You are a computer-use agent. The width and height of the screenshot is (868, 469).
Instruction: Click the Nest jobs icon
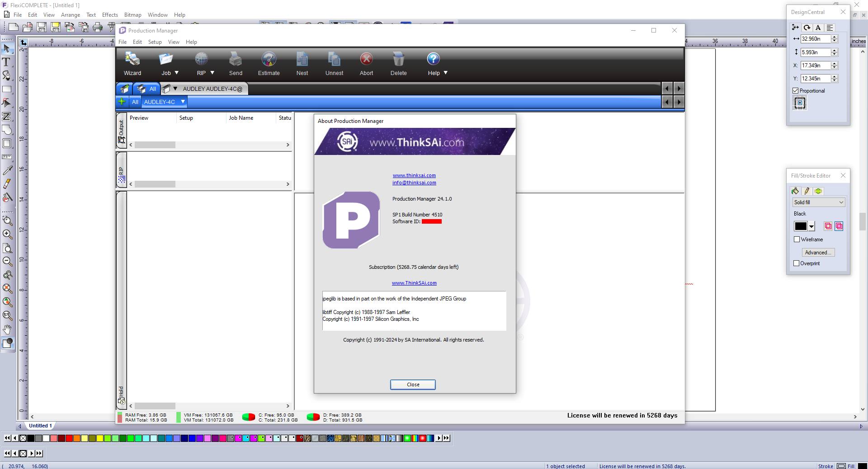coord(302,64)
